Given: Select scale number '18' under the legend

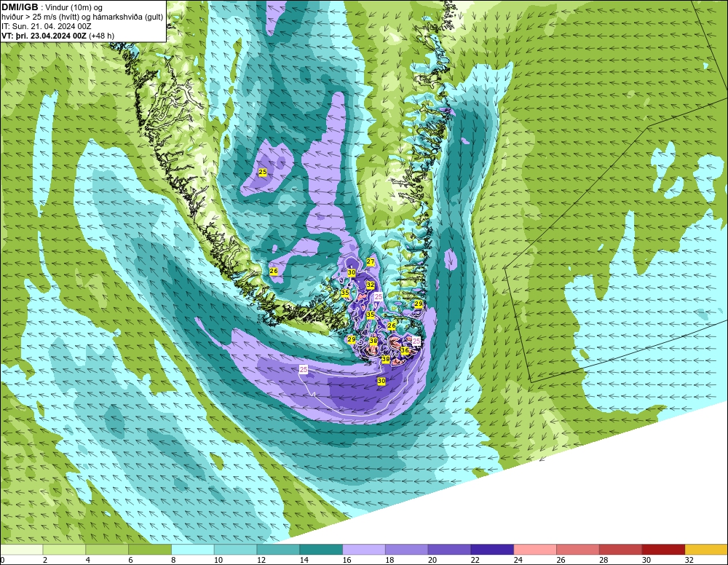Looking at the screenshot, I should tap(389, 560).
